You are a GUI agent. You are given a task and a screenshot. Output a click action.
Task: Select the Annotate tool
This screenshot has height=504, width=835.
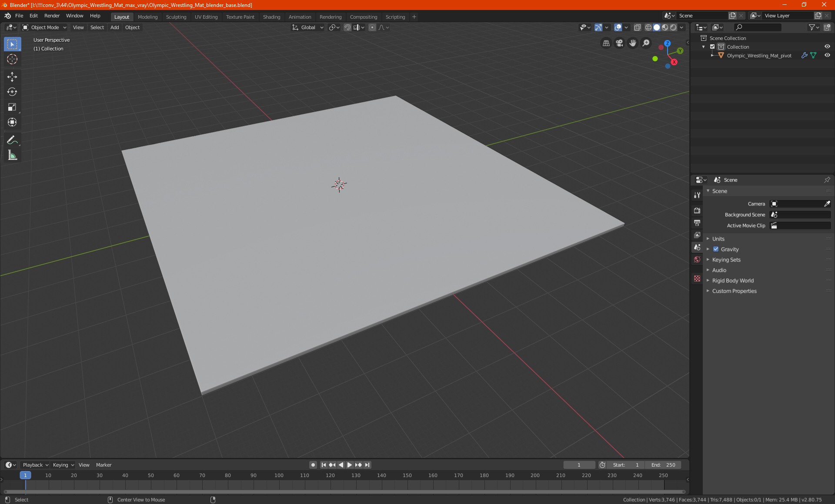12,140
